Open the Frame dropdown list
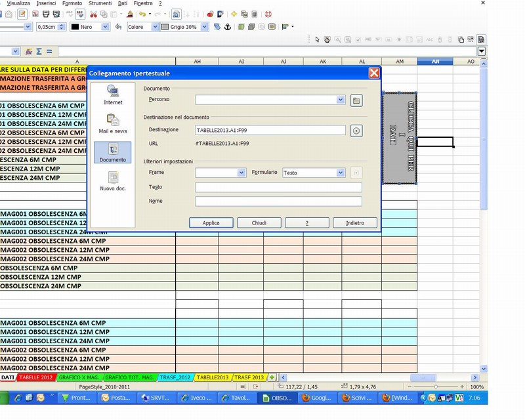 [241, 173]
